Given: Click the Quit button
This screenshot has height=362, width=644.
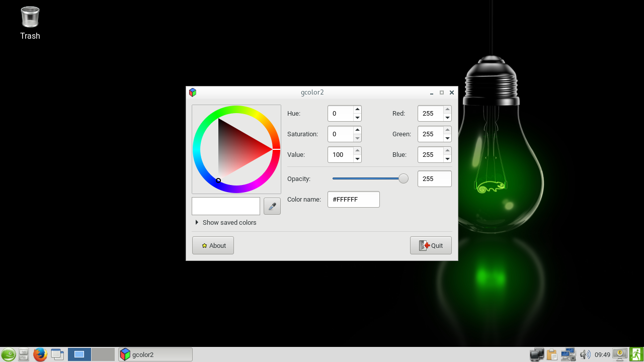Looking at the screenshot, I should 431,245.
